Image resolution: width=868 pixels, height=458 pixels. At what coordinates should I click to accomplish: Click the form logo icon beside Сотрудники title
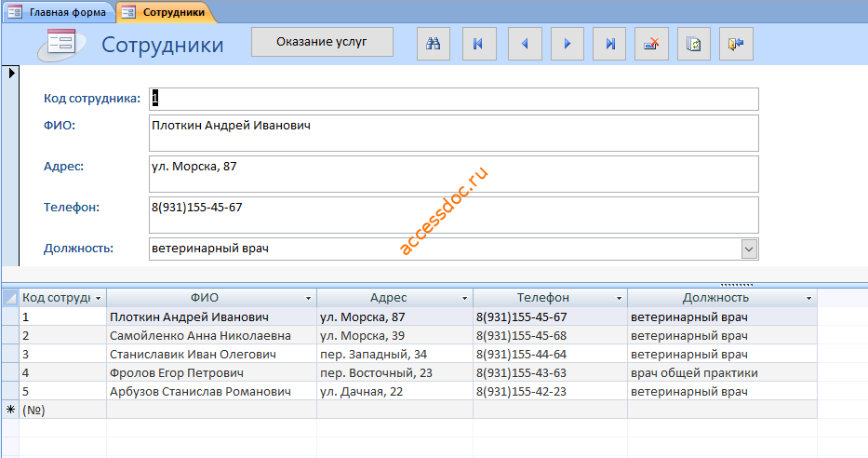pos(60,44)
